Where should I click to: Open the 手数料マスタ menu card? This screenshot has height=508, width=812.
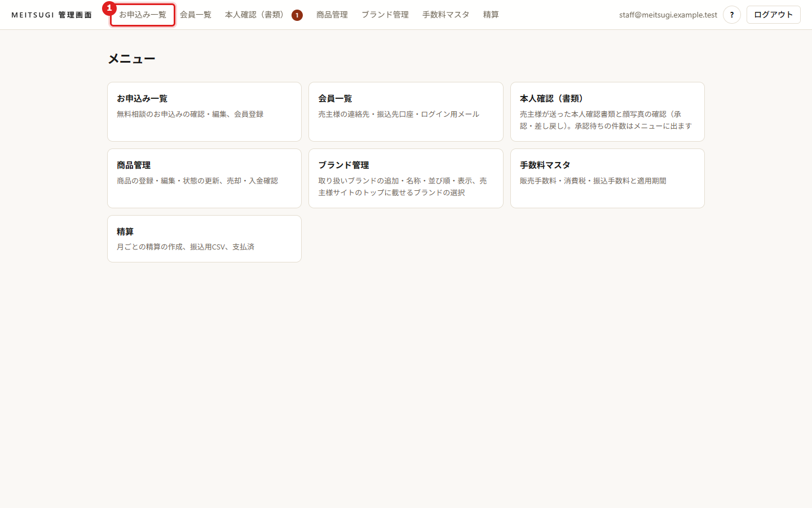[607, 178]
